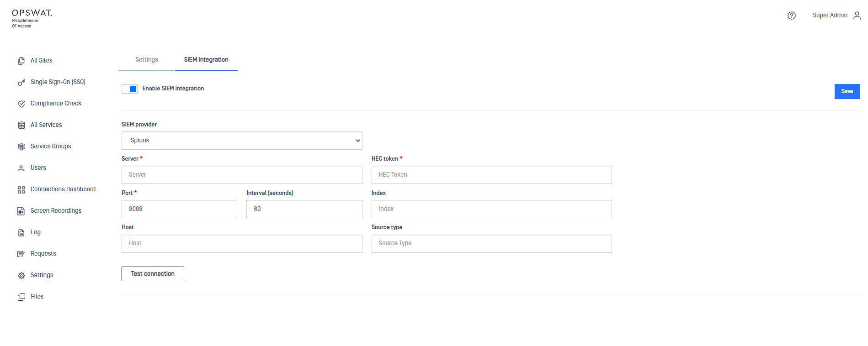Image resolution: width=868 pixels, height=346 pixels.
Task: Click the OPSWAT MetaDefender logo
Action: [32, 19]
